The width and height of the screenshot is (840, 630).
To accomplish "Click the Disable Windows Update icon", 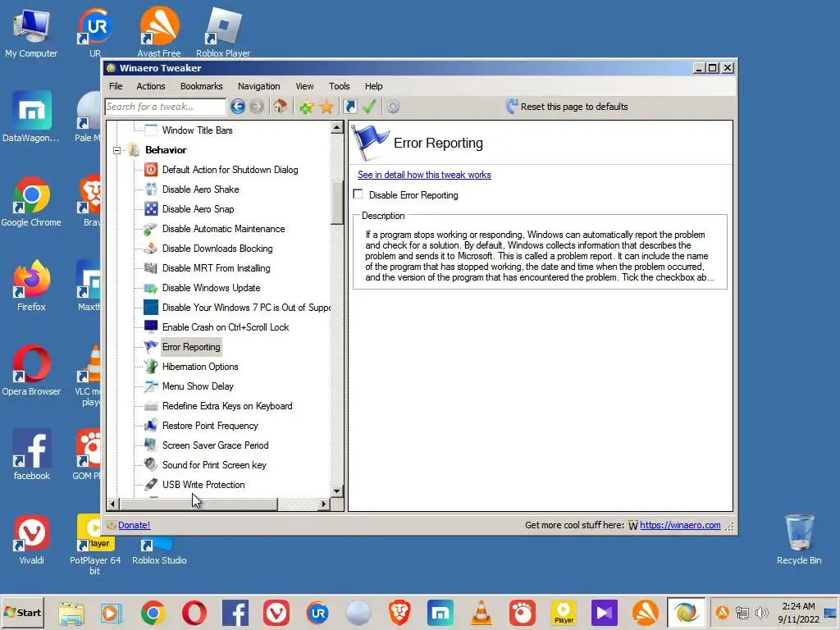I will (x=151, y=288).
